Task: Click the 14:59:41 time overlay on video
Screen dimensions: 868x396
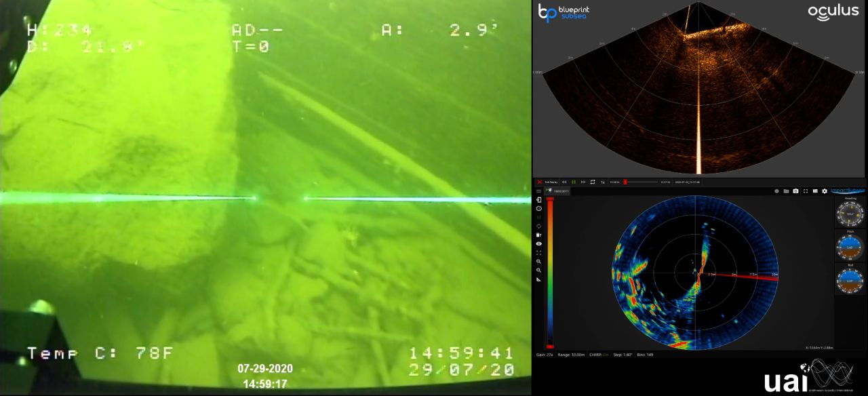Action: tap(461, 353)
